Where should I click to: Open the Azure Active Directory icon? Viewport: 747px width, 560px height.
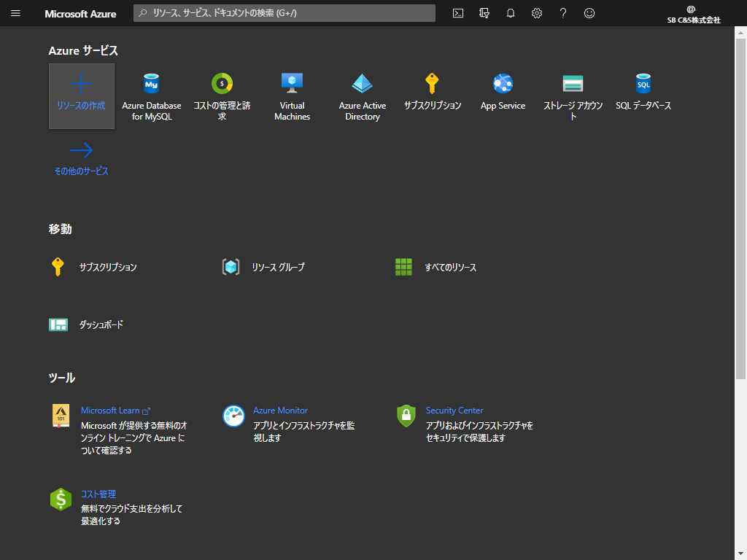[362, 84]
